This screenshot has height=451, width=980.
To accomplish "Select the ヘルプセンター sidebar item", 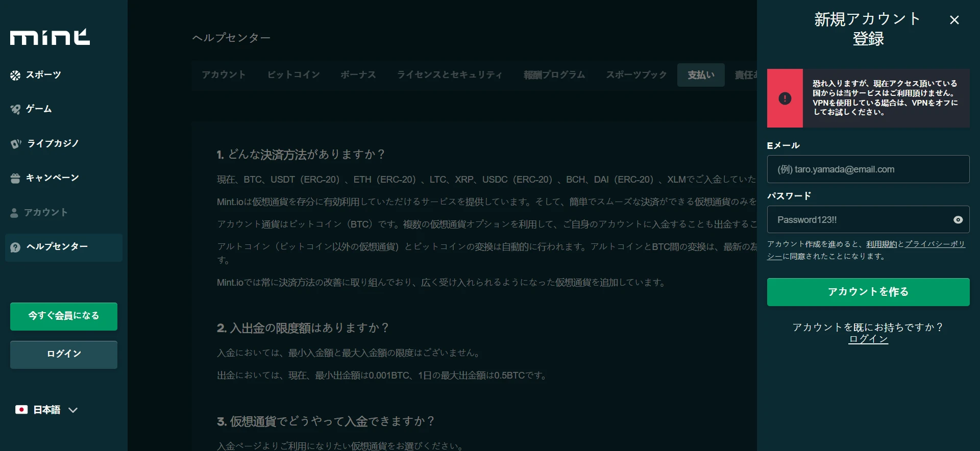I will pos(64,247).
